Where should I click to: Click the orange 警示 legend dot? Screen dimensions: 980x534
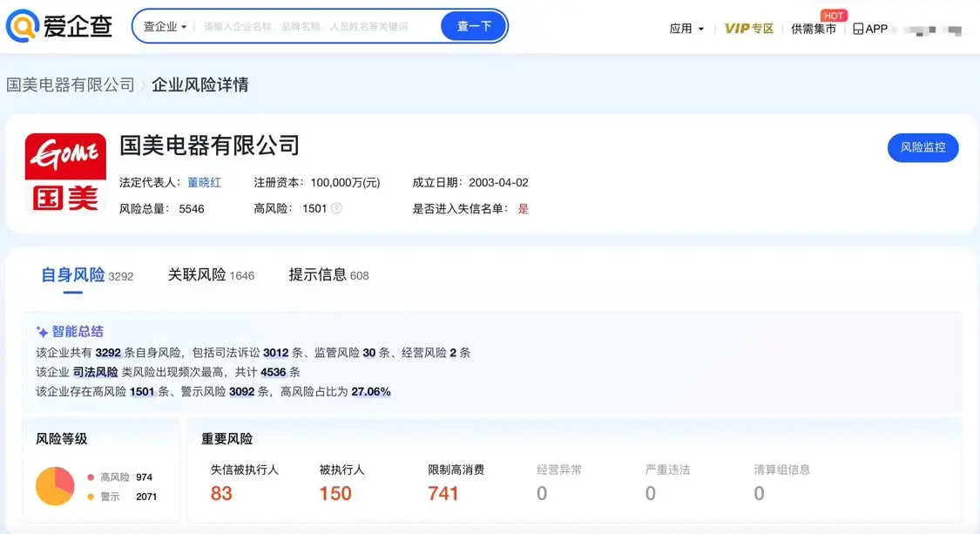(x=91, y=497)
